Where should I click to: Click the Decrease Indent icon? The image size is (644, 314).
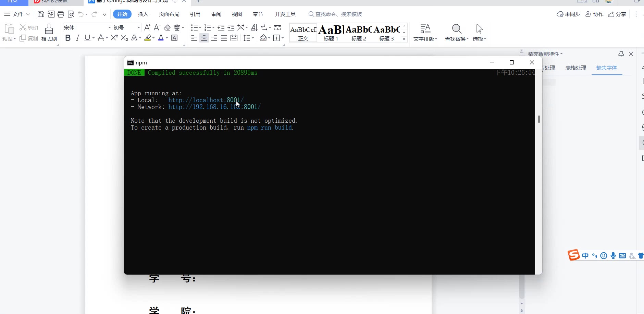[x=221, y=27]
